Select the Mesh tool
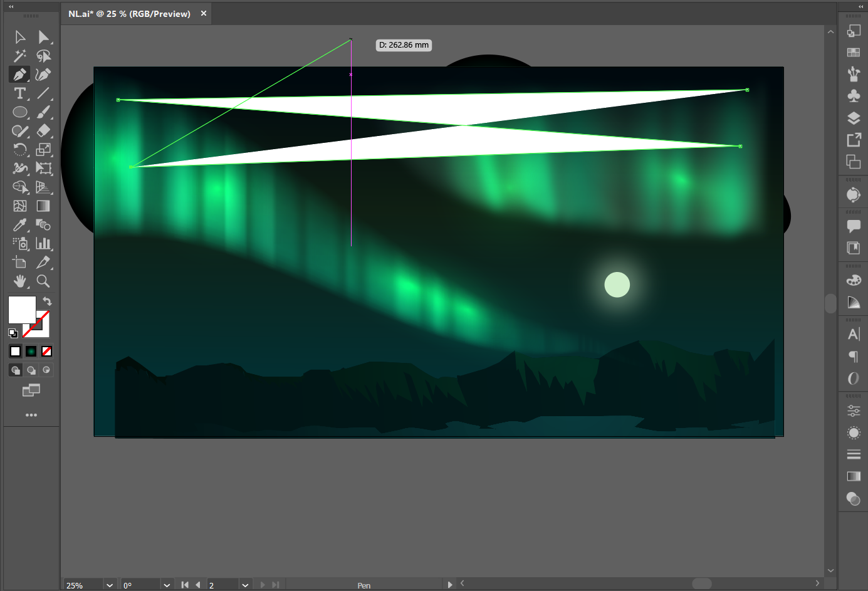 (x=20, y=206)
